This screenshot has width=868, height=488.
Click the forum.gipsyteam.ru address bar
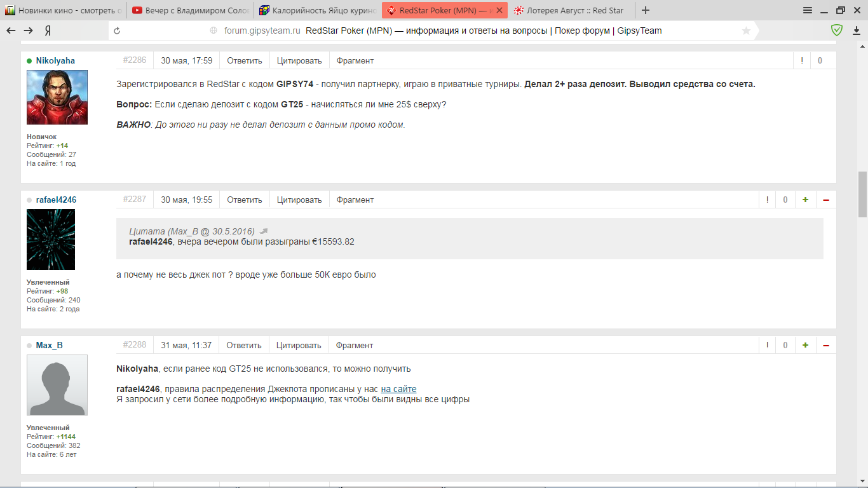[x=262, y=30]
